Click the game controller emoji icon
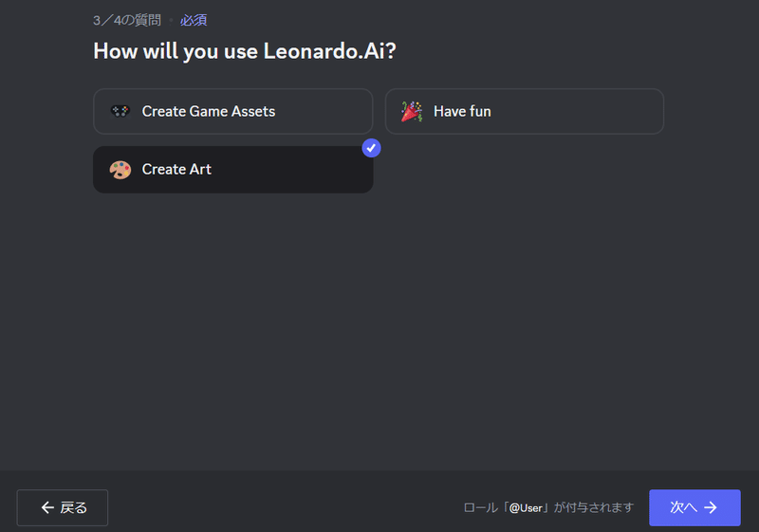Image resolution: width=759 pixels, height=532 pixels. click(120, 112)
